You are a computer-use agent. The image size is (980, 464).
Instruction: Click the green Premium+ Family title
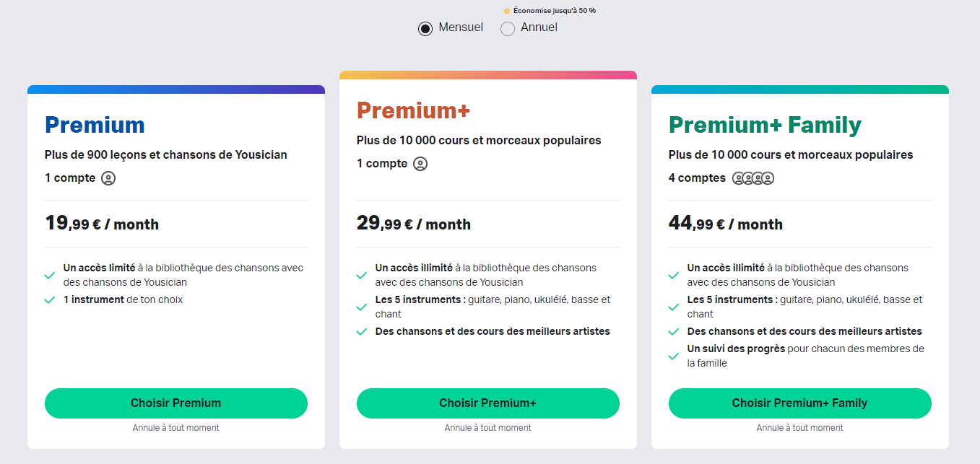point(765,125)
